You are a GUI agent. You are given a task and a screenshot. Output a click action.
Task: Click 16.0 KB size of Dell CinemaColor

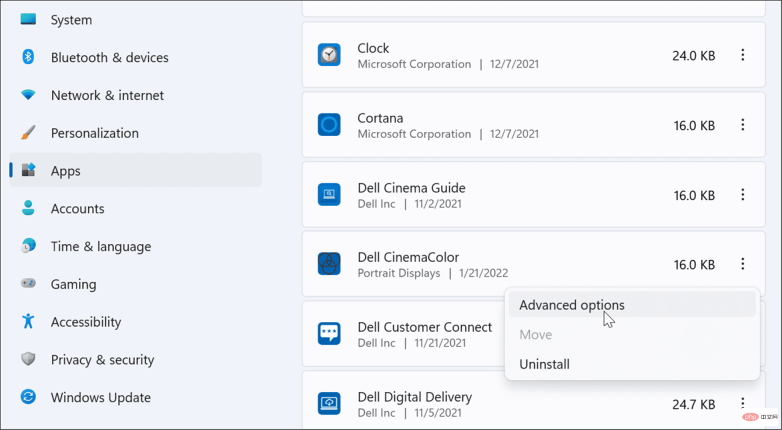tap(694, 264)
